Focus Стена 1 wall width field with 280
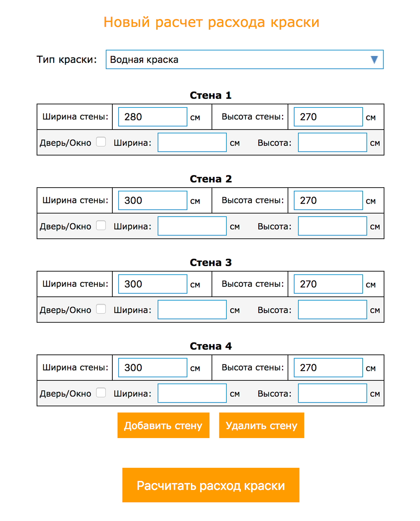The image size is (420, 521). [153, 117]
